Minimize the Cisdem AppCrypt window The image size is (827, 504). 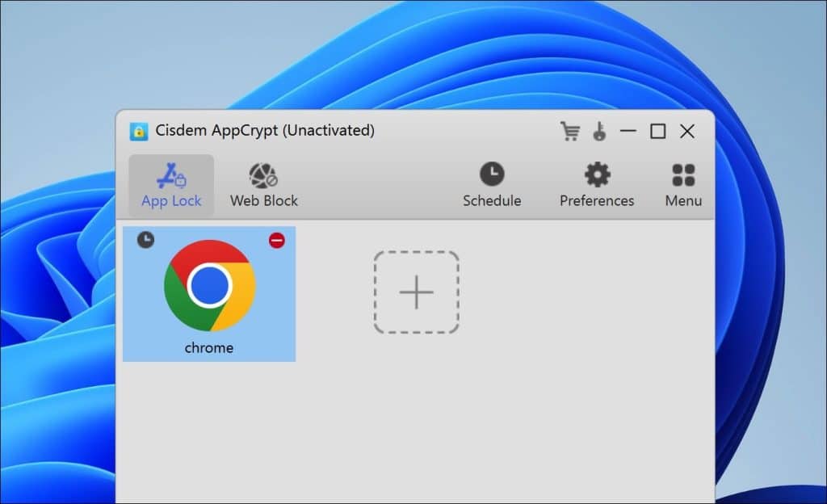click(628, 131)
